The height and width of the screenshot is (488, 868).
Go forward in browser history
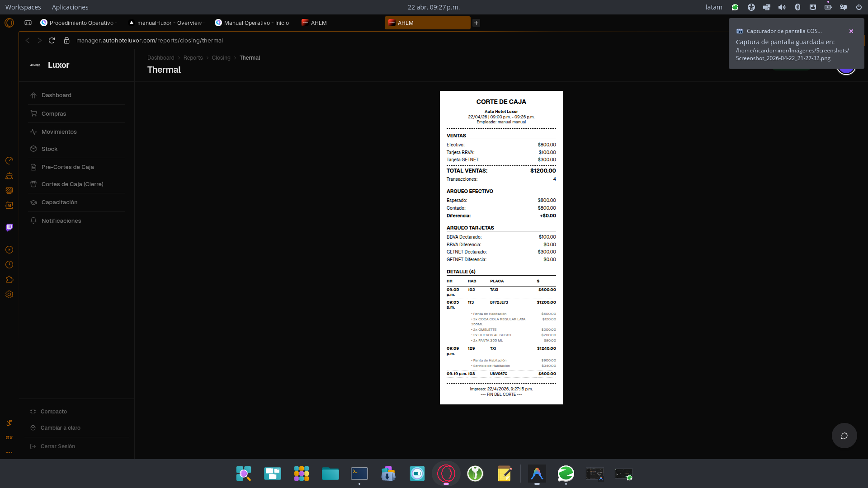(39, 41)
